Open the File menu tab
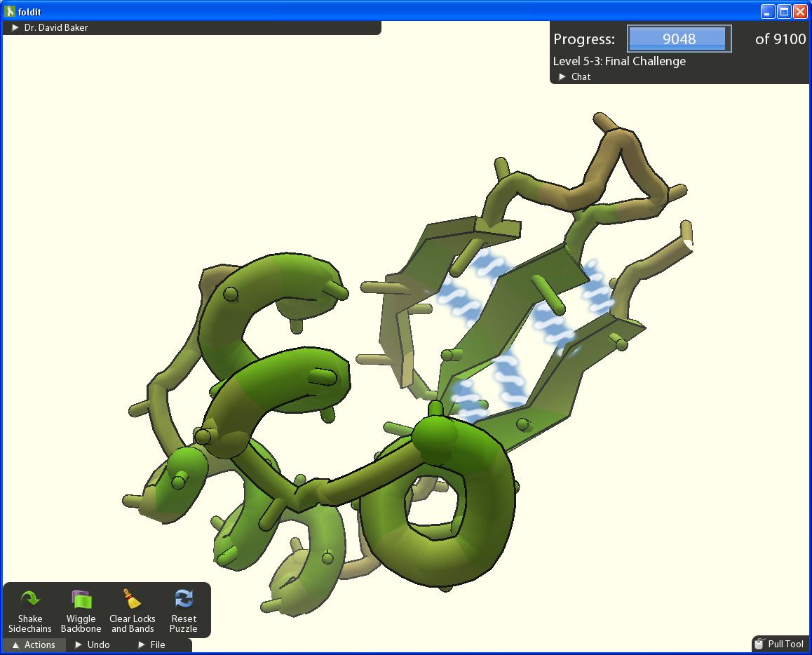812x655 pixels. click(x=151, y=644)
